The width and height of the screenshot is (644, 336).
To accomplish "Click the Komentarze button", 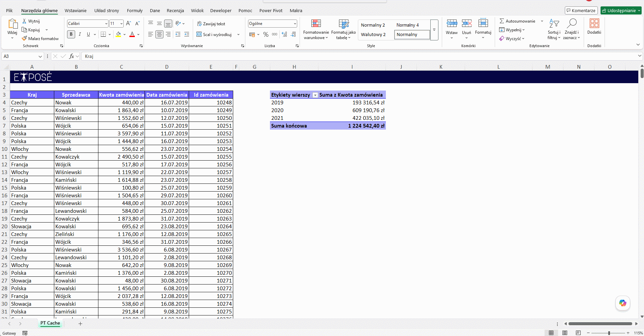I will [581, 10].
